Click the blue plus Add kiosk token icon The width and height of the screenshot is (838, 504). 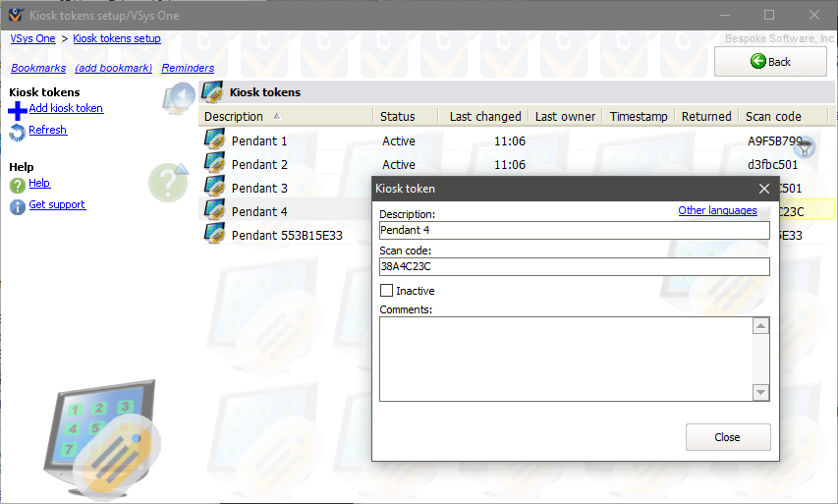pos(17,110)
